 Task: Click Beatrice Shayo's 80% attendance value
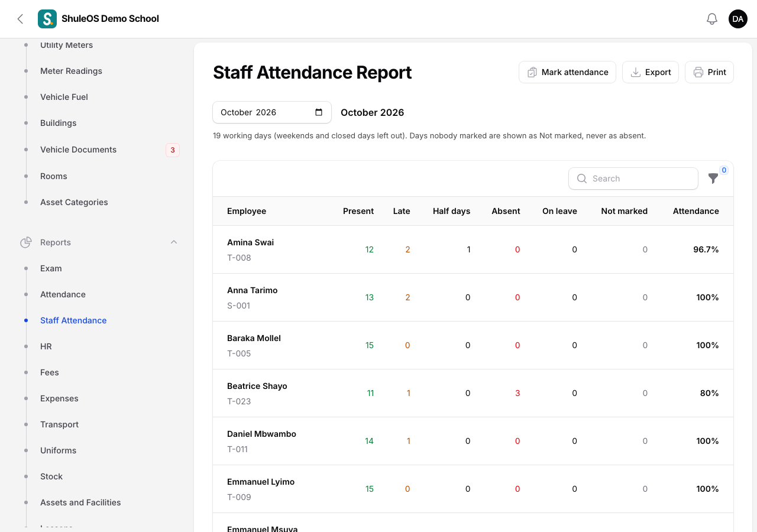pyautogui.click(x=709, y=393)
